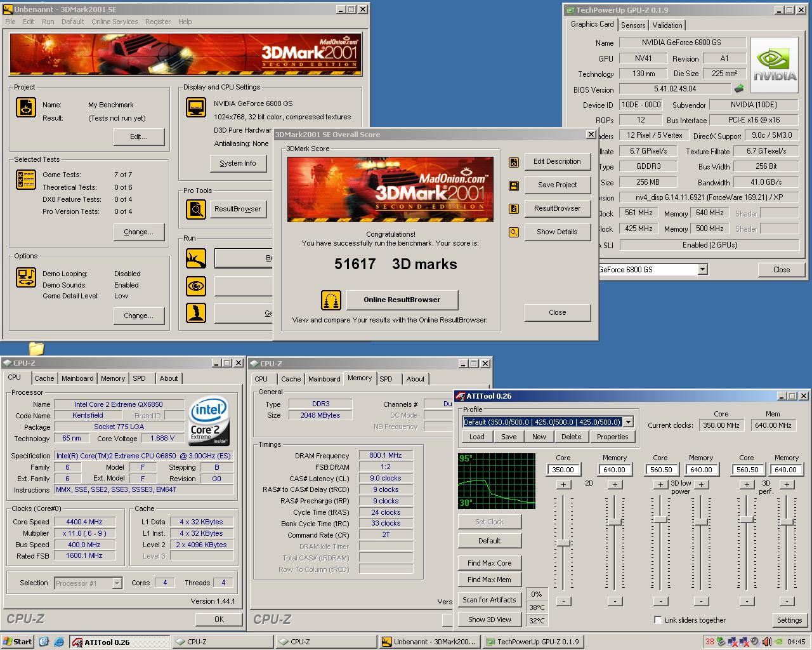Adjust the 2D Memory clock slider
The height and width of the screenshot is (650, 812).
click(614, 522)
